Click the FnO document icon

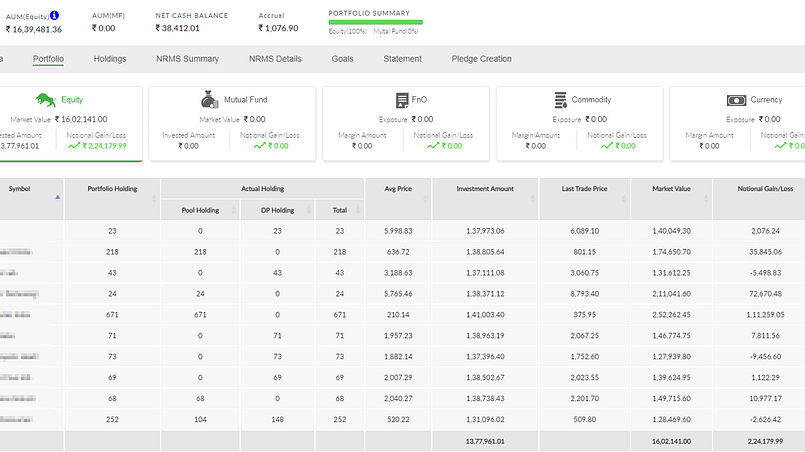tap(402, 100)
